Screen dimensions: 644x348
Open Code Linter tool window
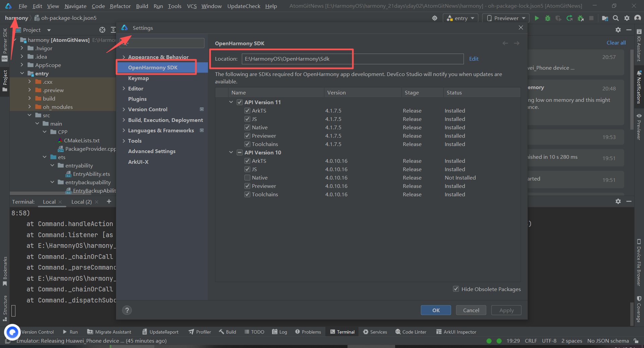tap(411, 332)
